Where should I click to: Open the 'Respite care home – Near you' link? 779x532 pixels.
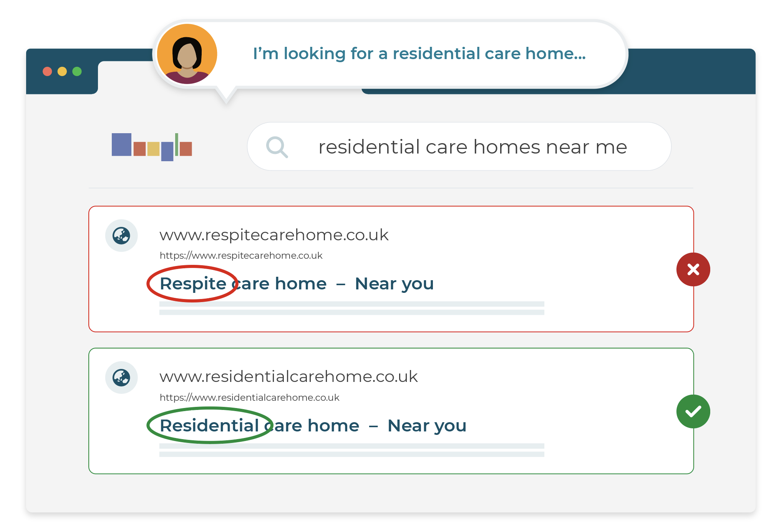coord(297,284)
